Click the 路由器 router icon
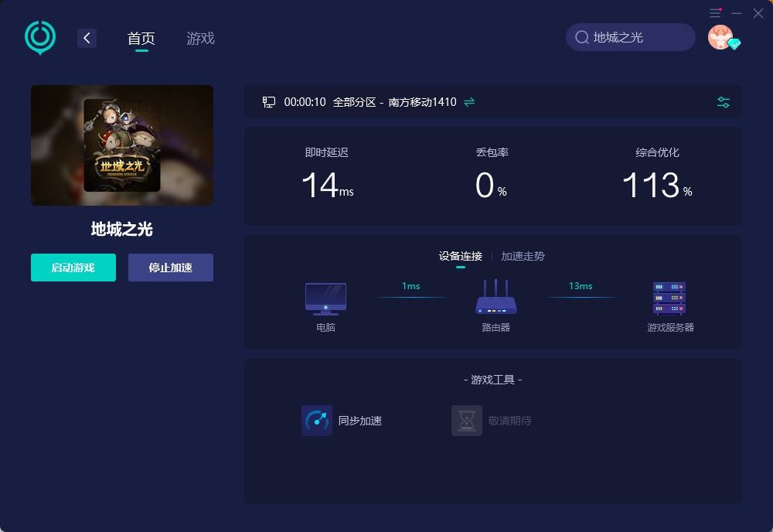This screenshot has height=532, width=773. pyautogui.click(x=496, y=297)
